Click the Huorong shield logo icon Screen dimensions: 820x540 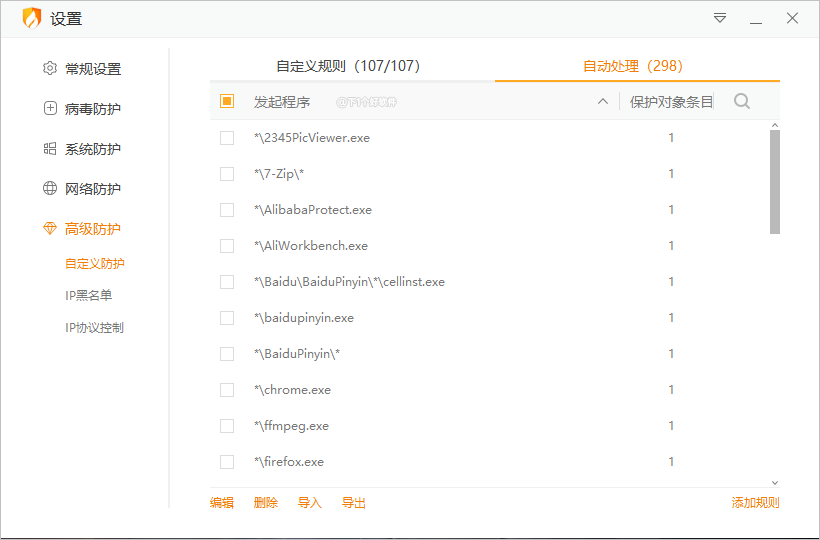tap(32, 18)
